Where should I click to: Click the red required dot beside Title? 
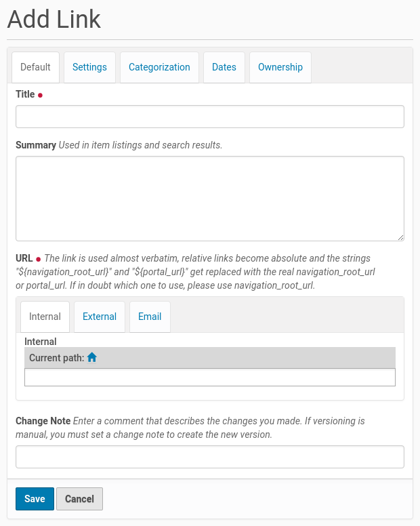[40, 96]
